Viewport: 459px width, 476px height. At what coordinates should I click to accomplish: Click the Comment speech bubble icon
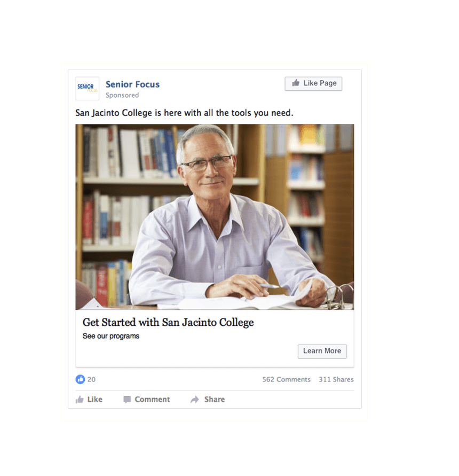127,400
